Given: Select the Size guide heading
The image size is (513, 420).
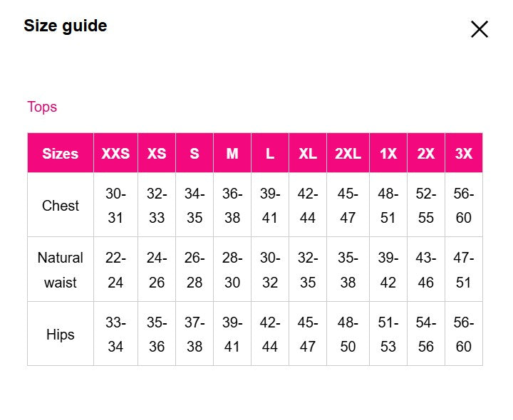Looking at the screenshot, I should click(x=66, y=26).
